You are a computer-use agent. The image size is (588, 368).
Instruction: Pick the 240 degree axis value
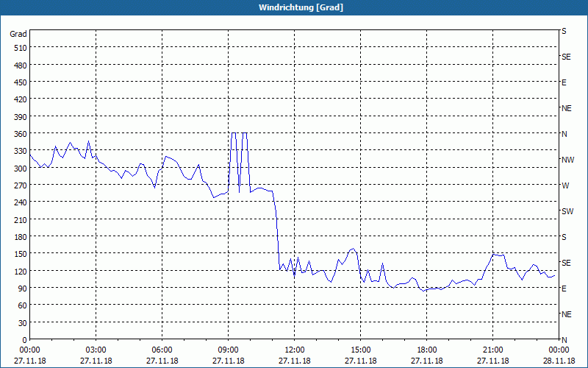tap(21, 202)
